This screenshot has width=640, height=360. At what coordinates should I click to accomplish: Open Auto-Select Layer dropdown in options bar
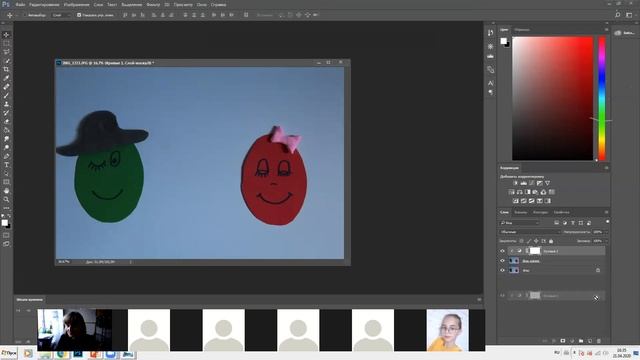[61, 15]
